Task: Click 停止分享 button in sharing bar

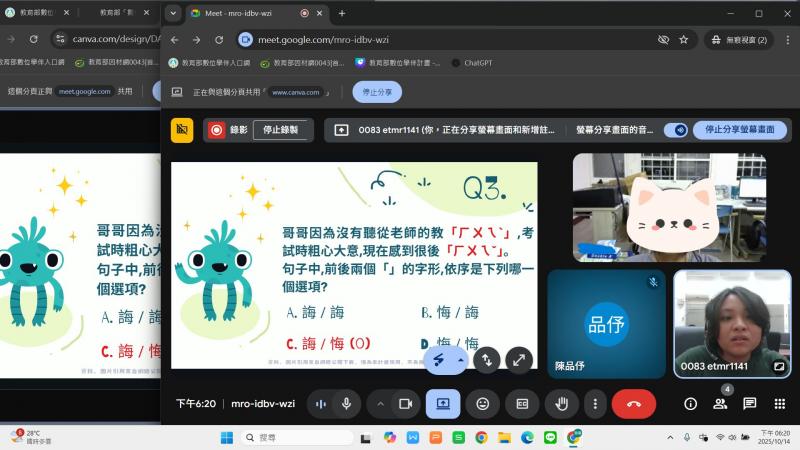Action: coord(377,92)
